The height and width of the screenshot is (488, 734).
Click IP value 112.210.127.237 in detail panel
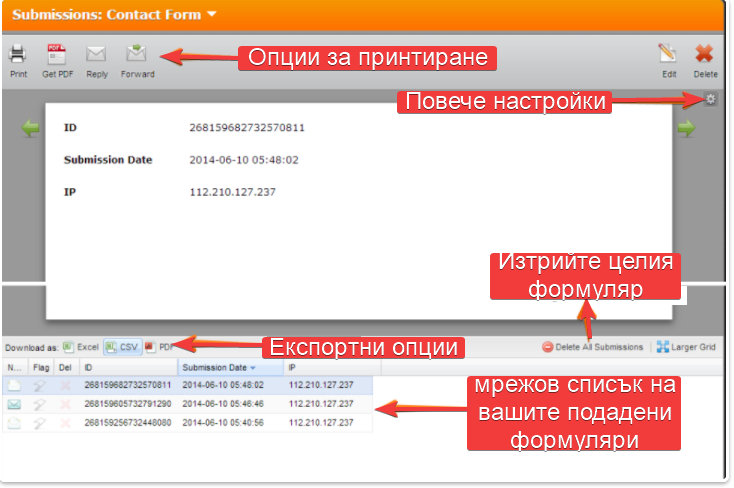[x=233, y=192]
